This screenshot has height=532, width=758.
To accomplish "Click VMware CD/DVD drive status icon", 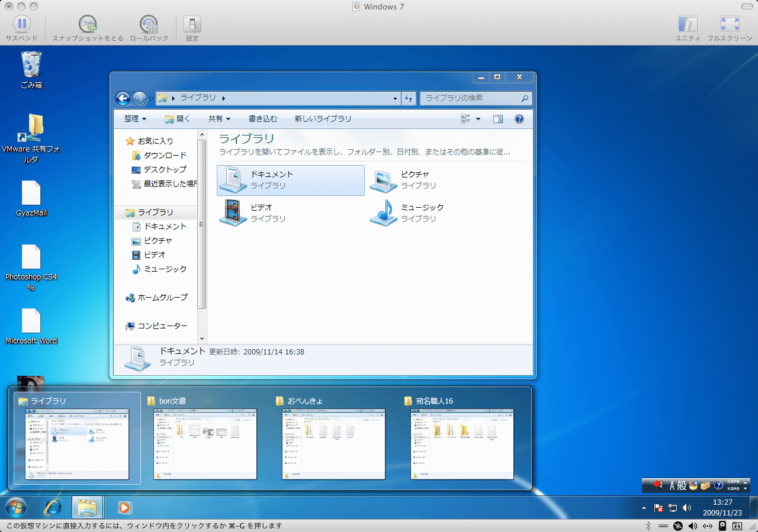I will [678, 525].
